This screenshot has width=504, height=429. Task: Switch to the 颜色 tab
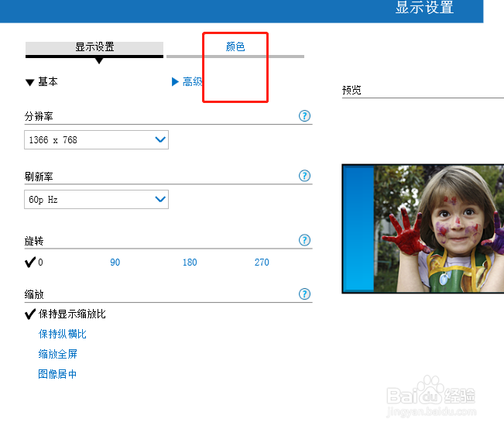click(235, 46)
